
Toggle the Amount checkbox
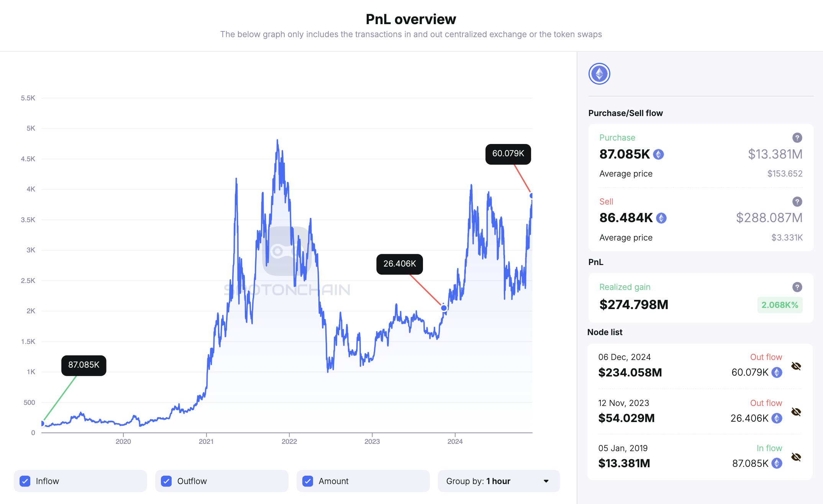[x=308, y=481]
